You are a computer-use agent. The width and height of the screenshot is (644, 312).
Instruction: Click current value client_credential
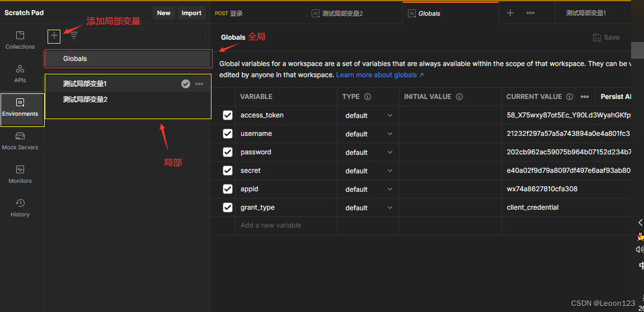[x=533, y=208]
